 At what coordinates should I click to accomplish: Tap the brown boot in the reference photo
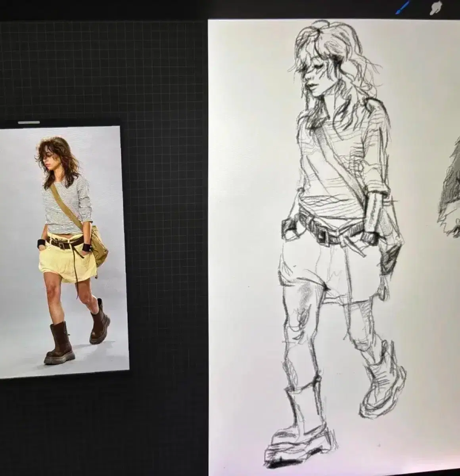pyautogui.click(x=59, y=343)
